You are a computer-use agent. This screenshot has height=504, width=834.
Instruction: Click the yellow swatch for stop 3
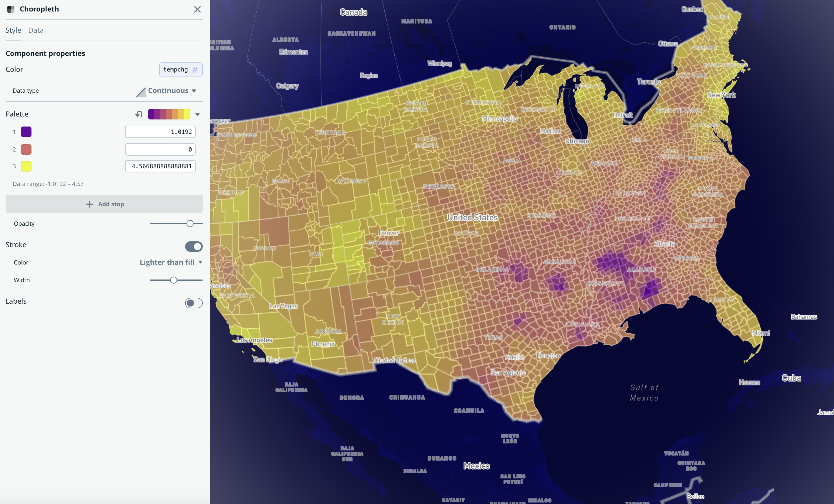tap(26, 166)
